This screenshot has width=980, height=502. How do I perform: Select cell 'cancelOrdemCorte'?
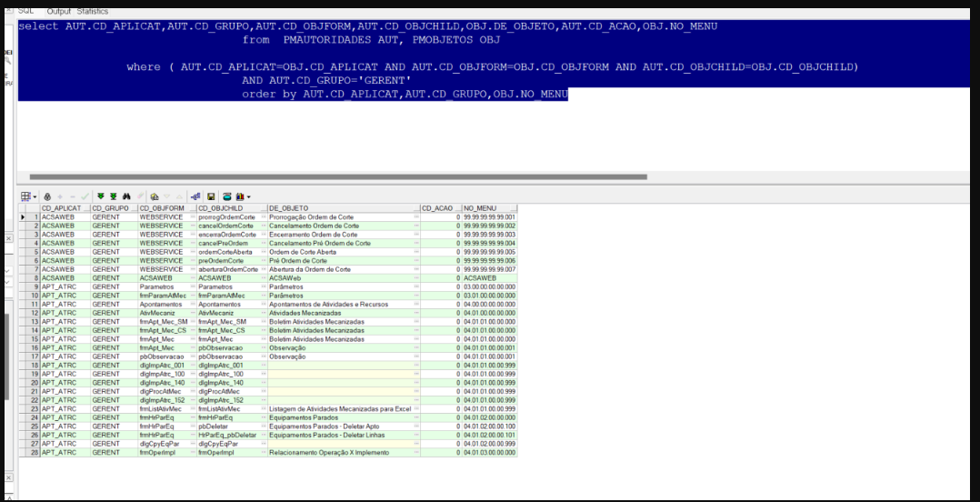232,225
